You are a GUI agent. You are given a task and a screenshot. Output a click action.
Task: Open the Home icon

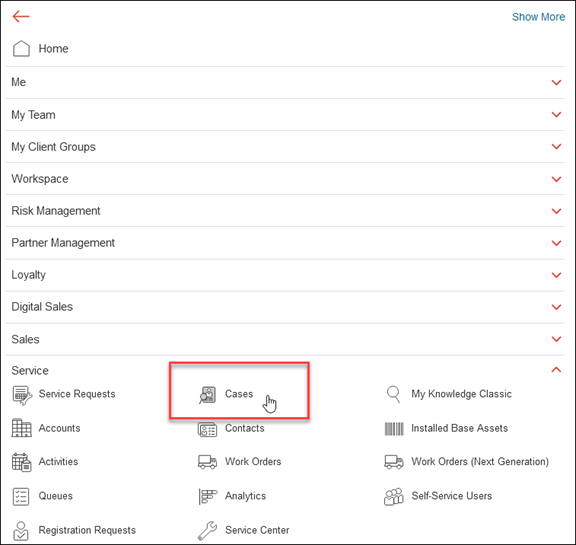pyautogui.click(x=21, y=48)
